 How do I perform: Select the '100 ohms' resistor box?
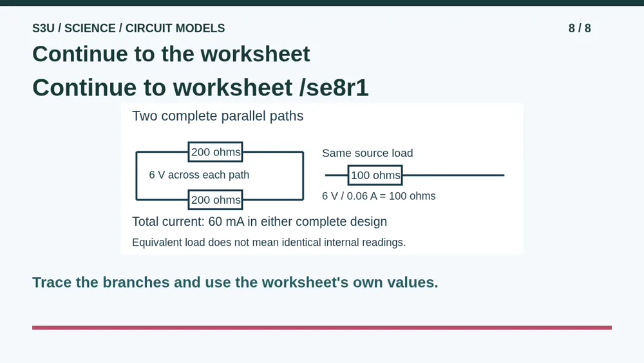375,175
